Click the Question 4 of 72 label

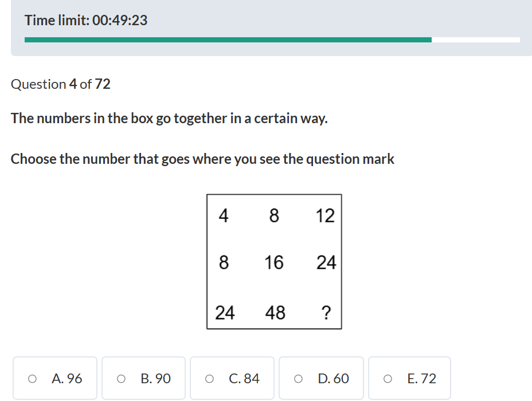(x=60, y=84)
